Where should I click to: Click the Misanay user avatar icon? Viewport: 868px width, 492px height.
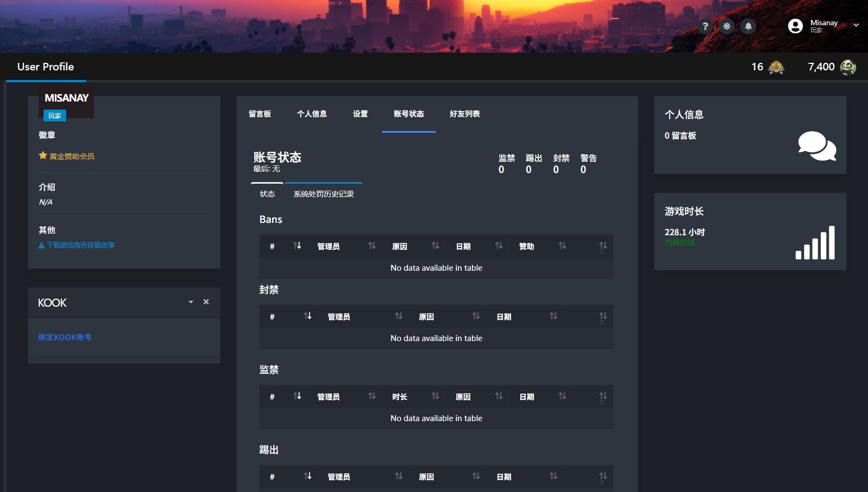[x=795, y=26]
